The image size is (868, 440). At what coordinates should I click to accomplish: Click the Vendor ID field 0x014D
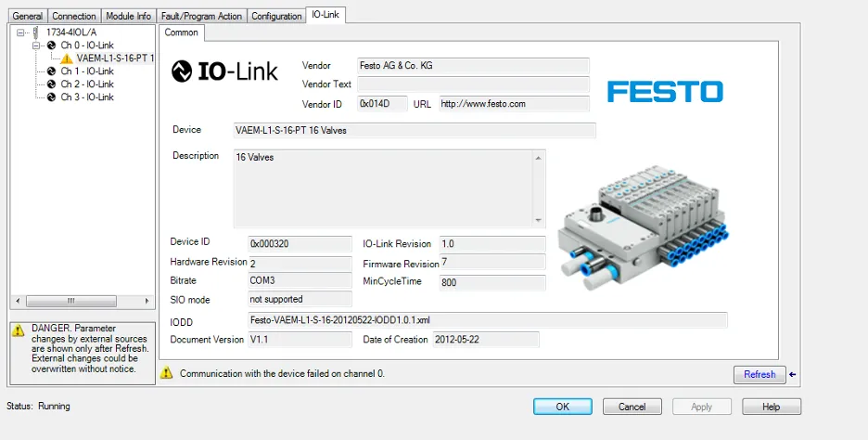(x=382, y=104)
